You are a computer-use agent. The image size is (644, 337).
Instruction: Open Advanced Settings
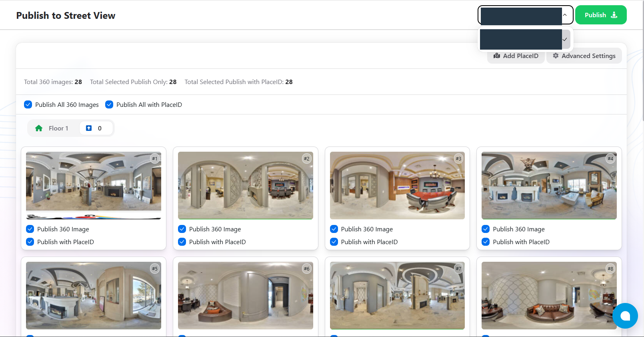coord(584,56)
